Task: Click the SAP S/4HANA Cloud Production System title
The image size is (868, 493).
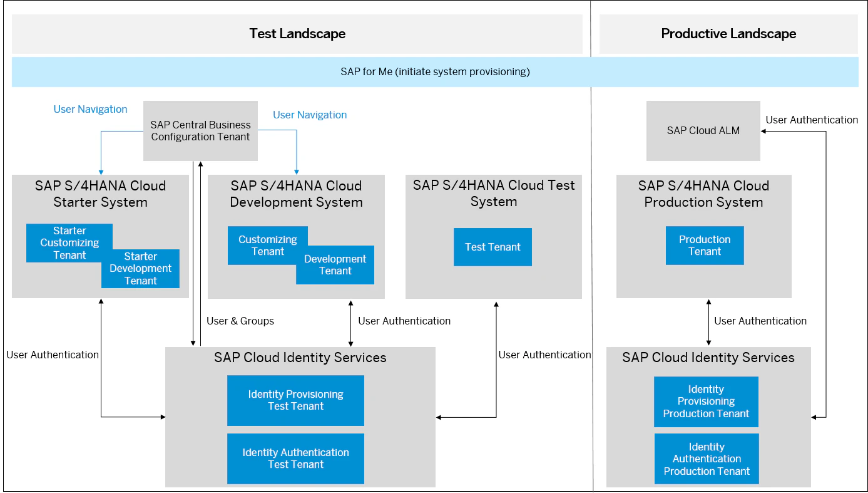Action: click(x=703, y=194)
